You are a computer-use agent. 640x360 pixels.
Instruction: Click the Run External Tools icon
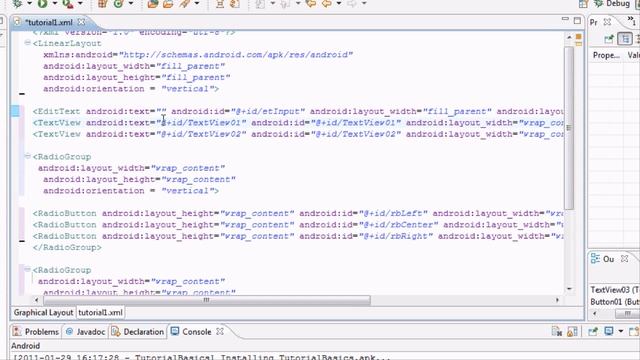(67, 4)
